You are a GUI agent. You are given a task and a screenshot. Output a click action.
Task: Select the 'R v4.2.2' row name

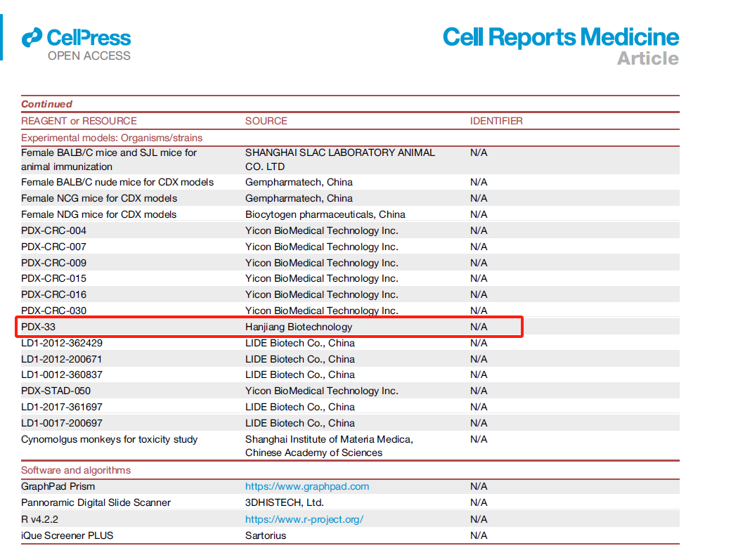coord(39,519)
